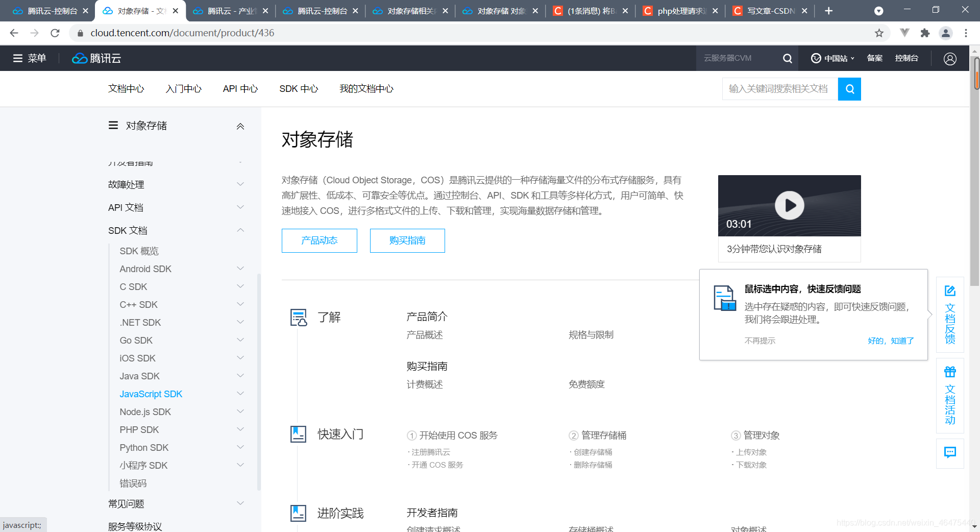Close the php处理请求 tab
Viewport: 980px width, 532px height.
(715, 11)
